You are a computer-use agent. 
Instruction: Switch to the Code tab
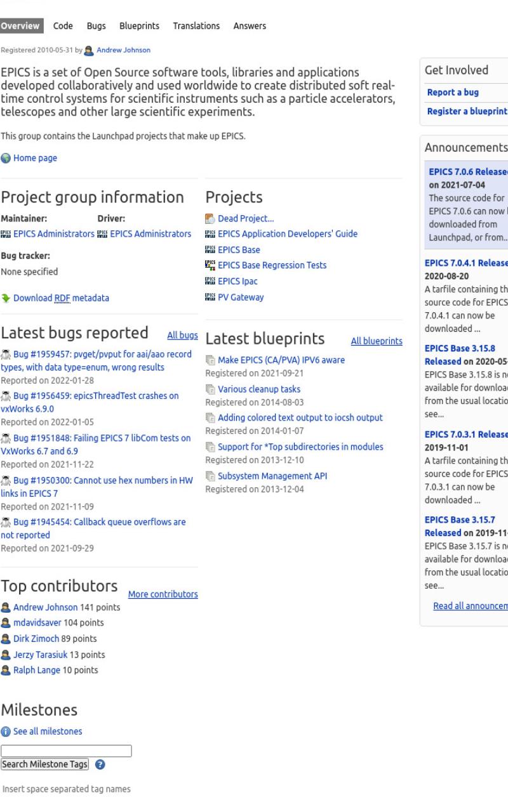63,26
